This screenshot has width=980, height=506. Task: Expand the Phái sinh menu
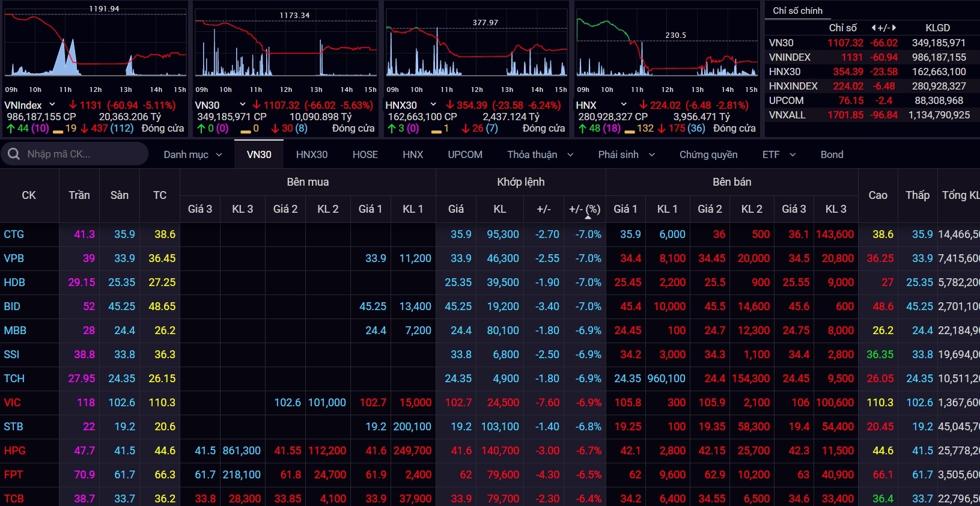[x=625, y=154]
